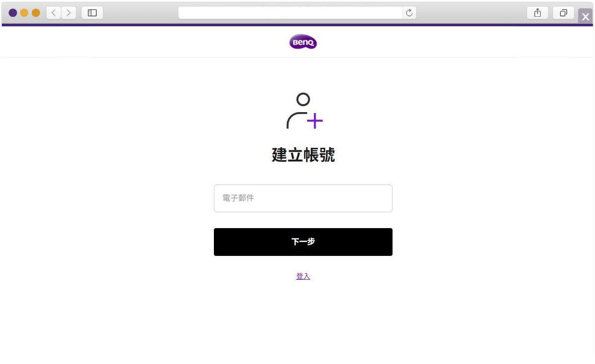The width and height of the screenshot is (595, 364).
Task: Open the 登入 sign-in link
Action: coord(303,277)
